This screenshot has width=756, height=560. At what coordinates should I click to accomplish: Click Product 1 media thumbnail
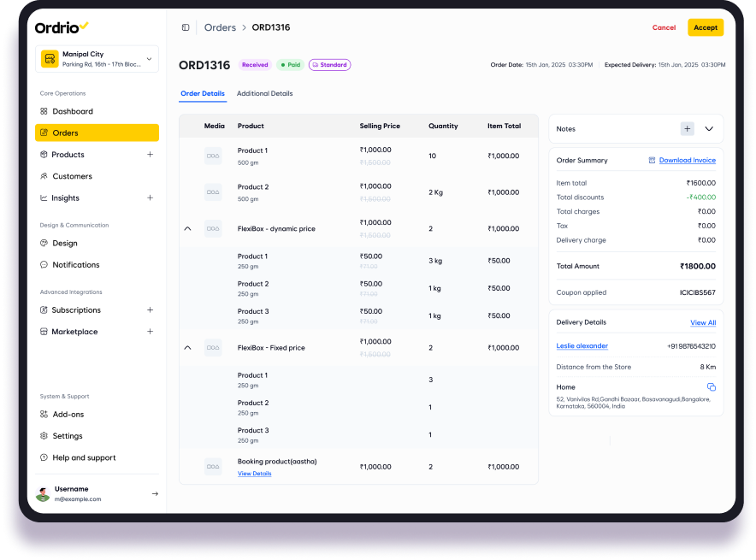213,156
